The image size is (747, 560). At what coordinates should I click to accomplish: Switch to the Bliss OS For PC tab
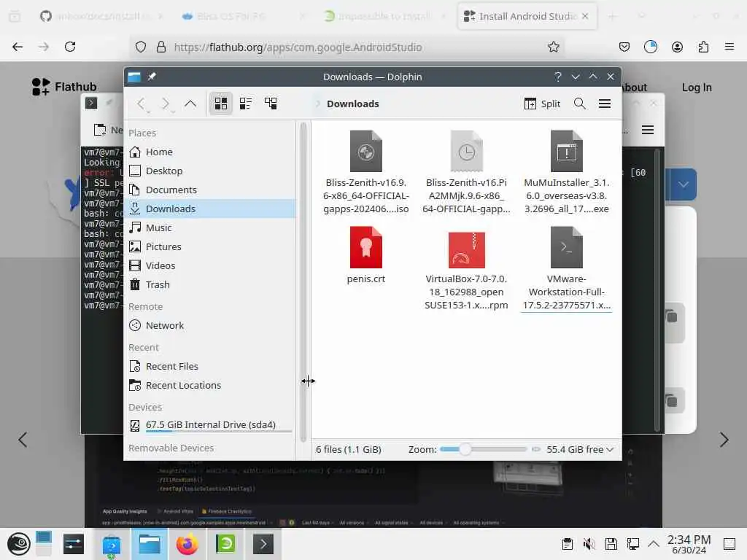[243, 16]
